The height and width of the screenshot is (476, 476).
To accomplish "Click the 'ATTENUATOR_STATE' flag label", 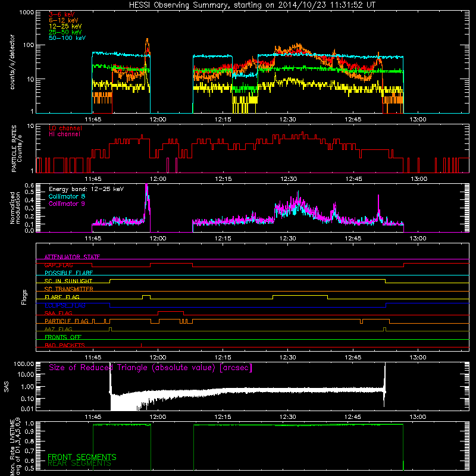I will coord(72,257).
